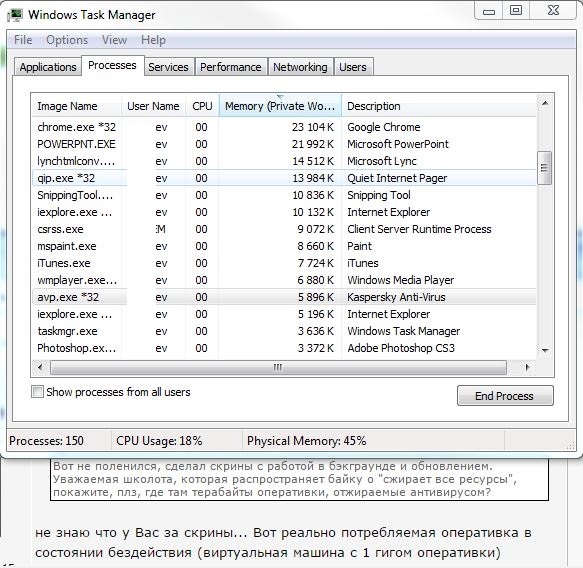This screenshot has width=583, height=568.
Task: Sort by Memory (Private Working Set) column
Action: point(280,106)
